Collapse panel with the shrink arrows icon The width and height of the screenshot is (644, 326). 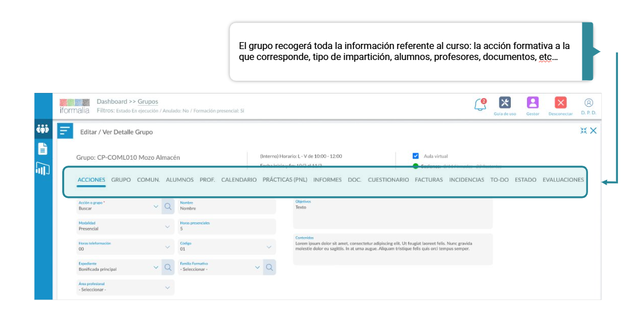click(583, 131)
